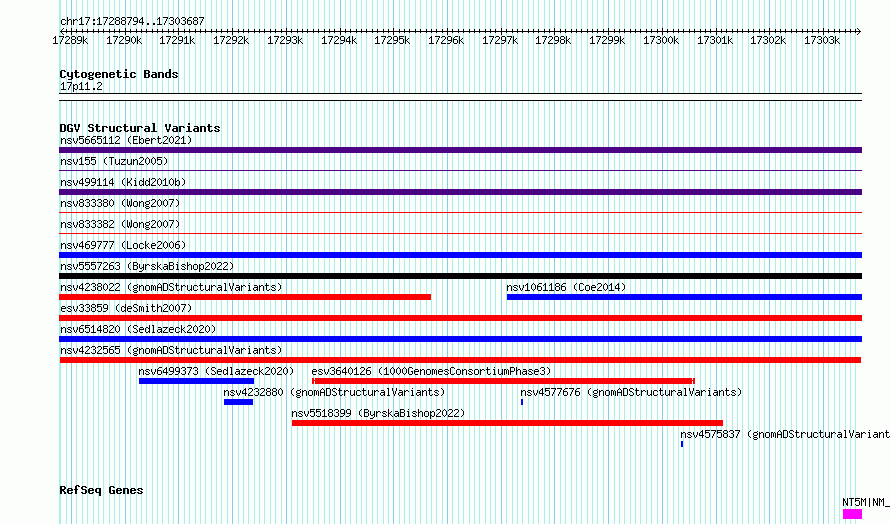Click the nsv4238022 (gnomADStructuralVariants) label

(x=171, y=287)
